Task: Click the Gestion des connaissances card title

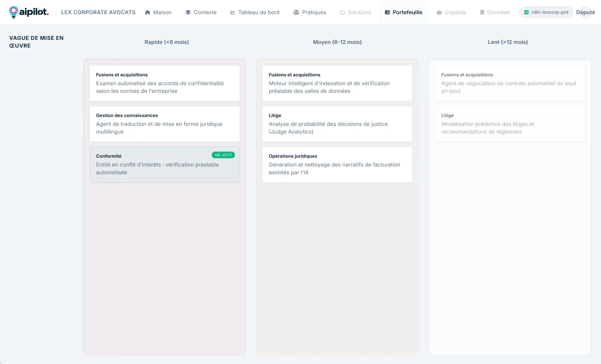Action: click(x=127, y=115)
